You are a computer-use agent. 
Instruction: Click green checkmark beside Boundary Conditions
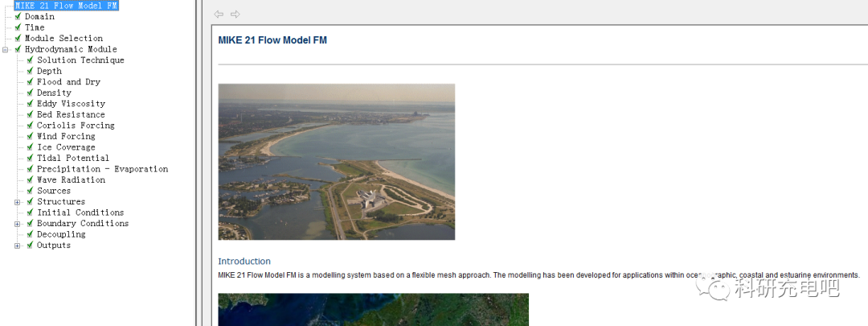(30, 224)
